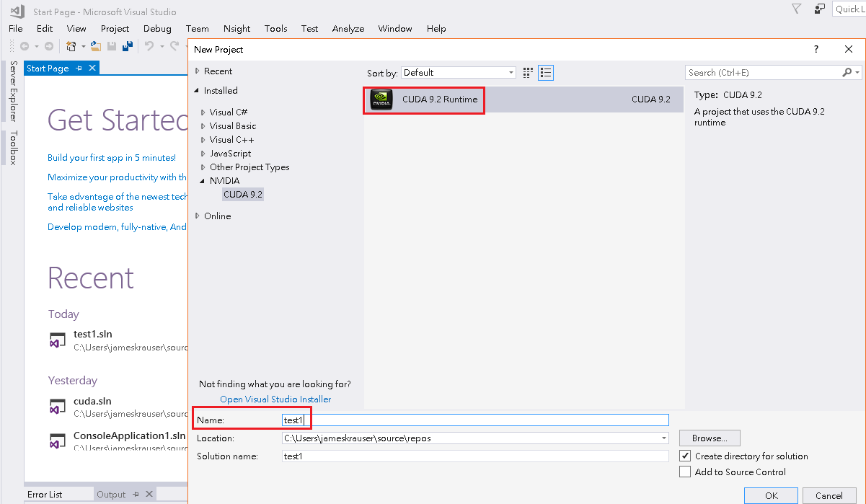
Task: Click the Solution name input field
Action: (x=475, y=456)
